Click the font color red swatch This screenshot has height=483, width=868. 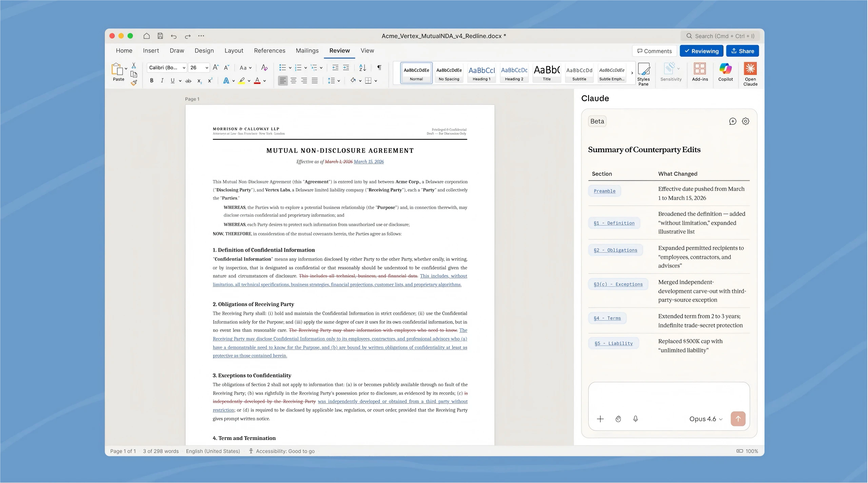tap(258, 80)
